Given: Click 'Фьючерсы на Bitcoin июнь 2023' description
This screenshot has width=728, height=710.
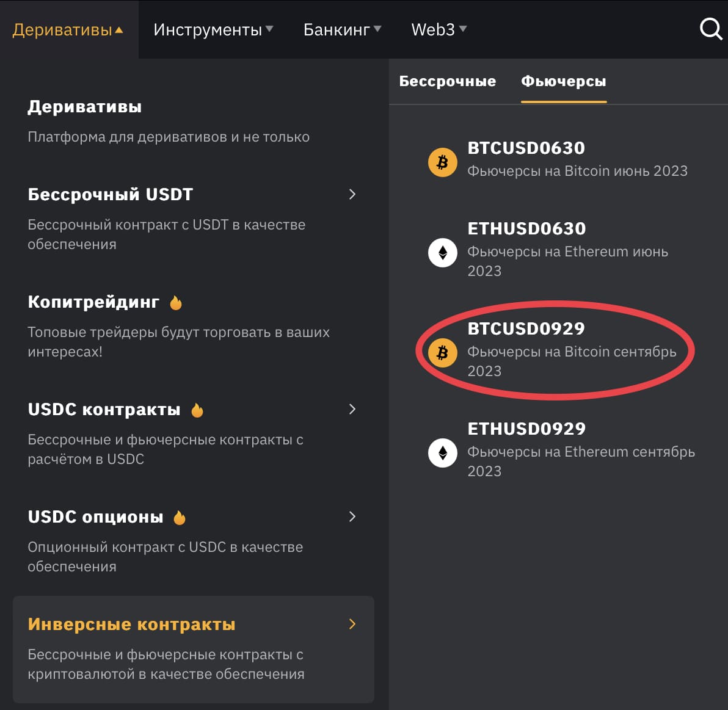Looking at the screenshot, I should pos(578,171).
